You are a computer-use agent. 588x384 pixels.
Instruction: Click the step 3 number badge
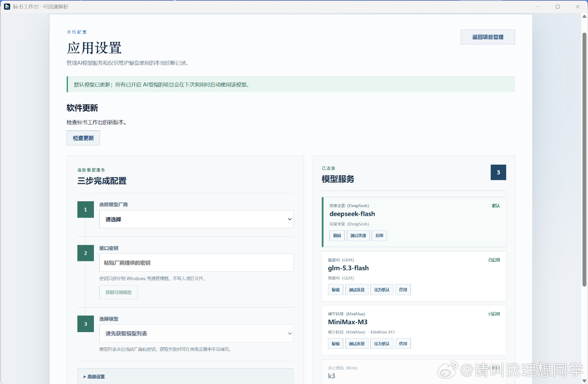85,324
